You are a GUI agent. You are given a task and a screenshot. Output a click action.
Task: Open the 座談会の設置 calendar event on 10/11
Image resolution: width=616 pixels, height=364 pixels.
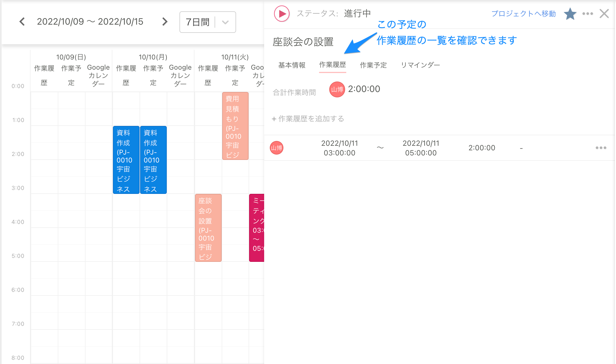coord(208,228)
